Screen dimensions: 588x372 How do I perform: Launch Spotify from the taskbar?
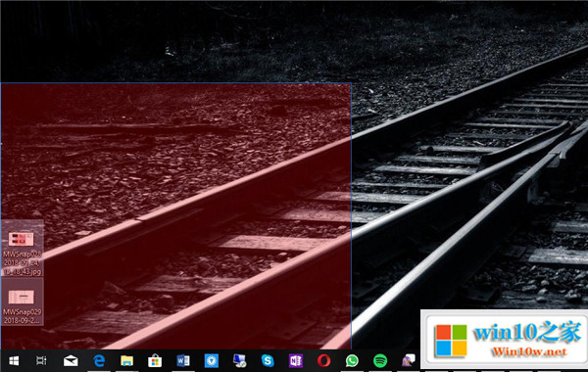click(380, 361)
